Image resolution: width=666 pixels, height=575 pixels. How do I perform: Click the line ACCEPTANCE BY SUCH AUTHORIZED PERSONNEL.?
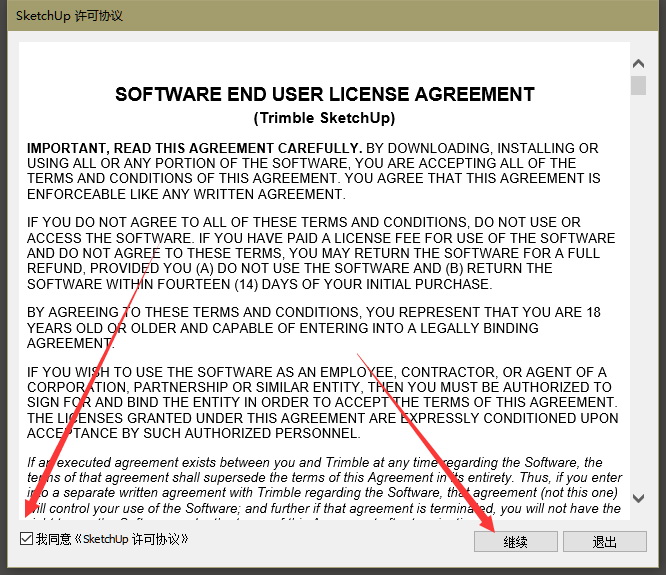pos(194,433)
